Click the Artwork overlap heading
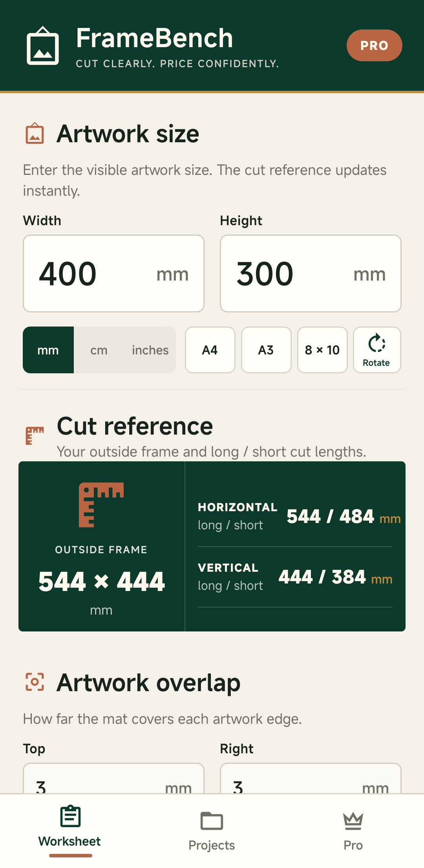Viewport: 424px width, 868px height. point(148,683)
